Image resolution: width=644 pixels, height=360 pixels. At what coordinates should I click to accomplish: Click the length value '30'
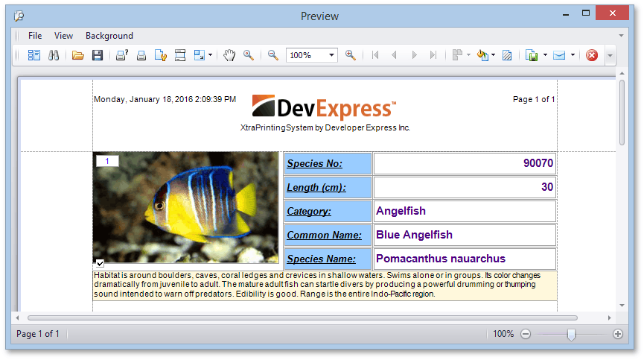[x=547, y=187]
